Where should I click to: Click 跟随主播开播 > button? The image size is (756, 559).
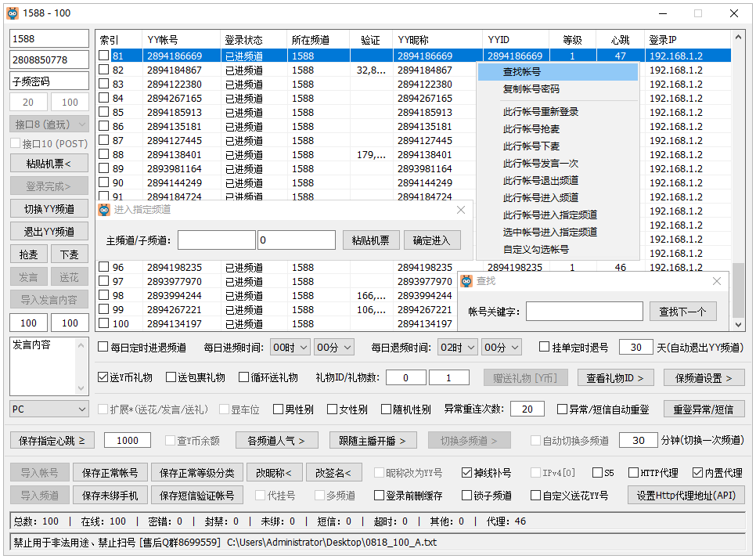click(373, 441)
